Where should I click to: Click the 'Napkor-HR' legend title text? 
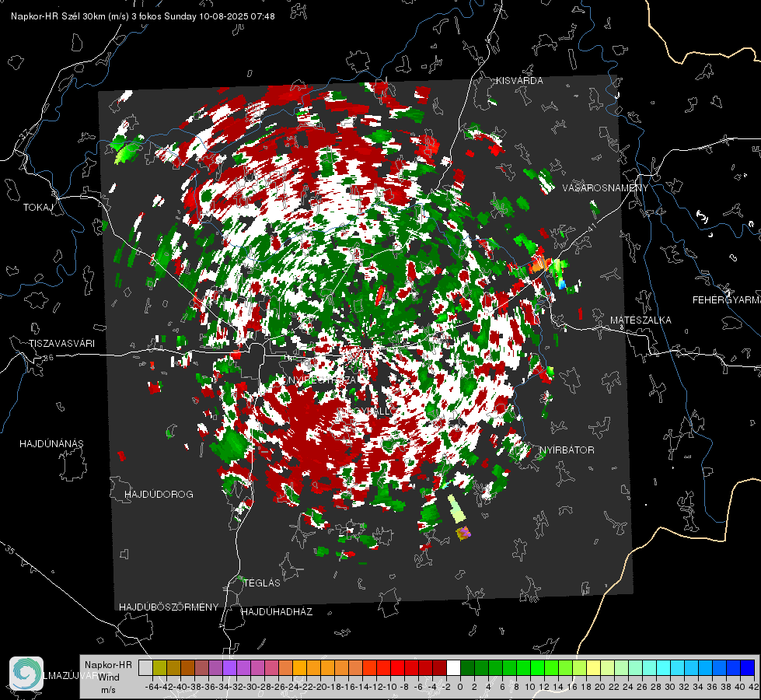(x=108, y=665)
